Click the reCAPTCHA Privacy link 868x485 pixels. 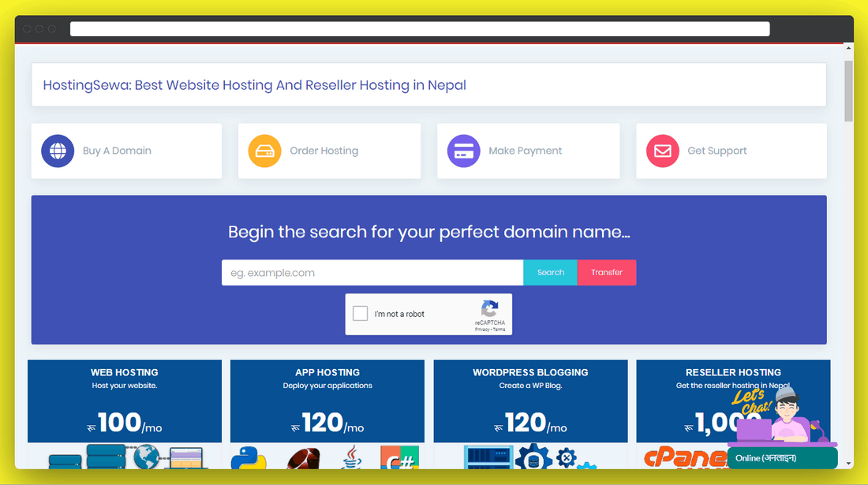tap(481, 330)
